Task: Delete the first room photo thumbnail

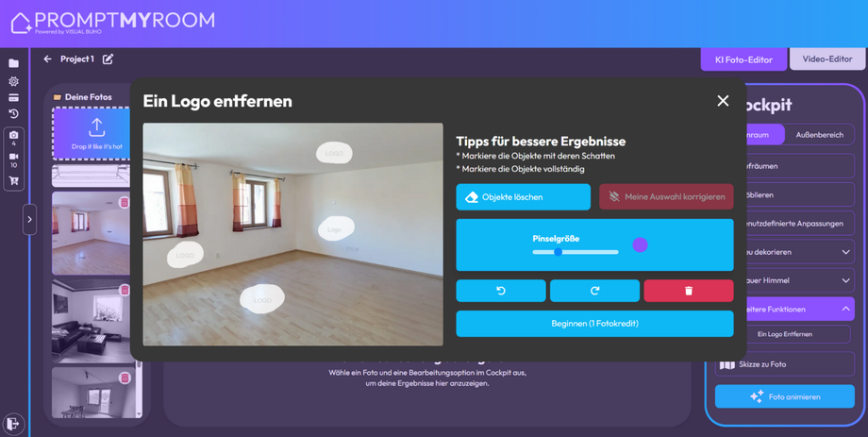Action: (125, 202)
